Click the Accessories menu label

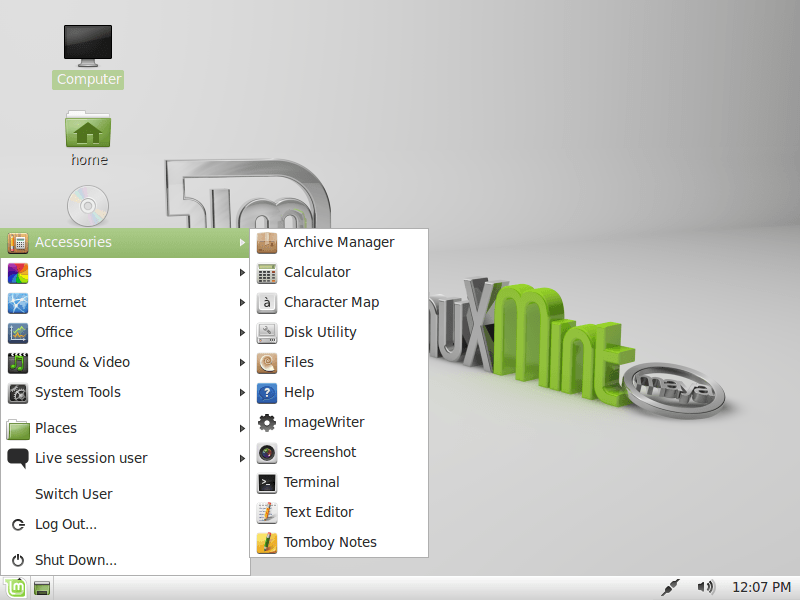73,242
